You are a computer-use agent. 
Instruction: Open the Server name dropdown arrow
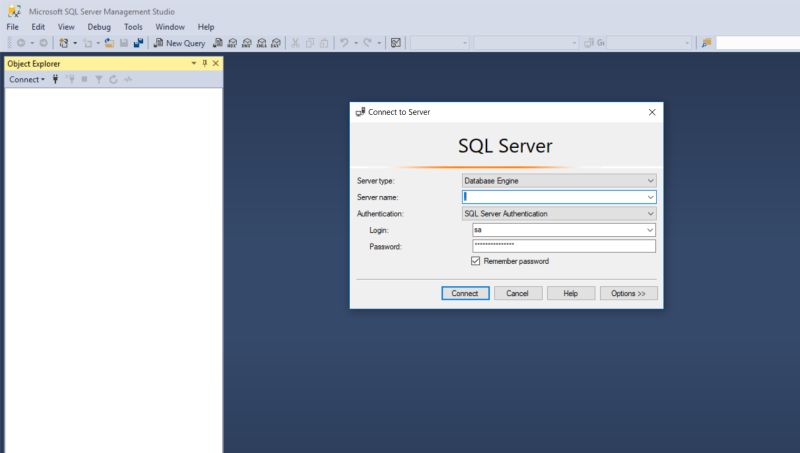pos(651,197)
